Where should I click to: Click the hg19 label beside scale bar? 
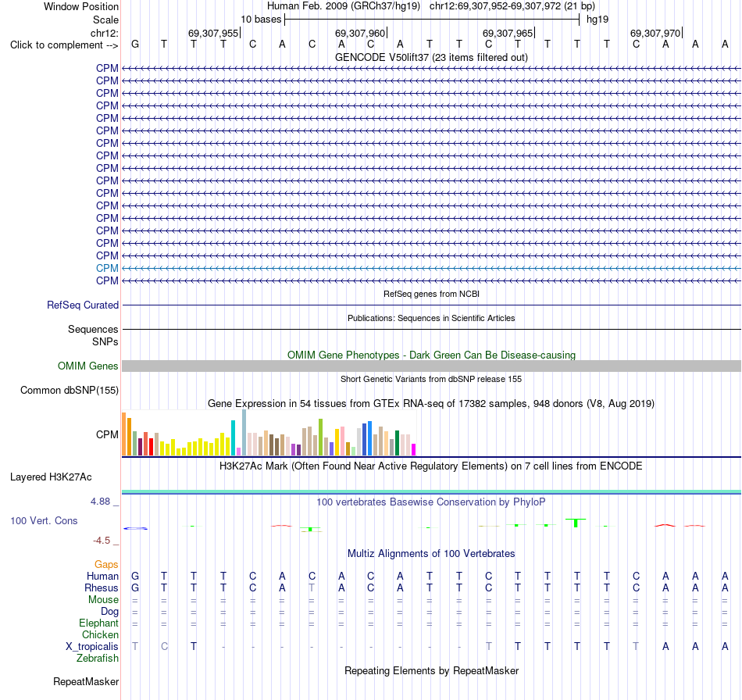coord(598,20)
